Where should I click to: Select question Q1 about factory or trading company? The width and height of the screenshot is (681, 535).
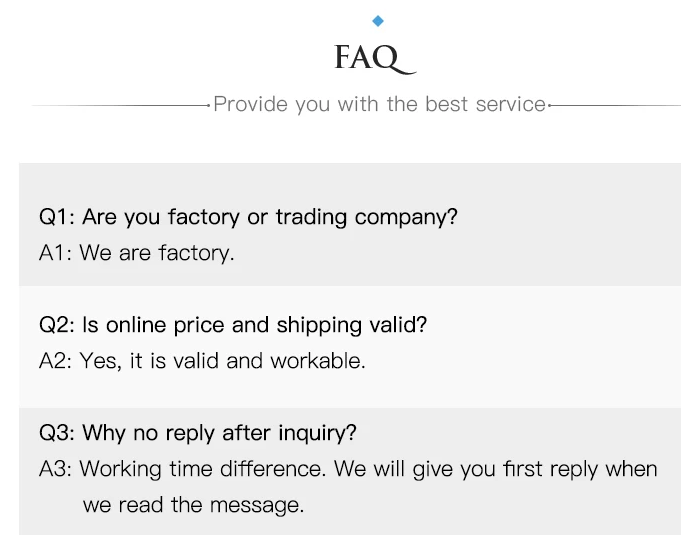(248, 217)
